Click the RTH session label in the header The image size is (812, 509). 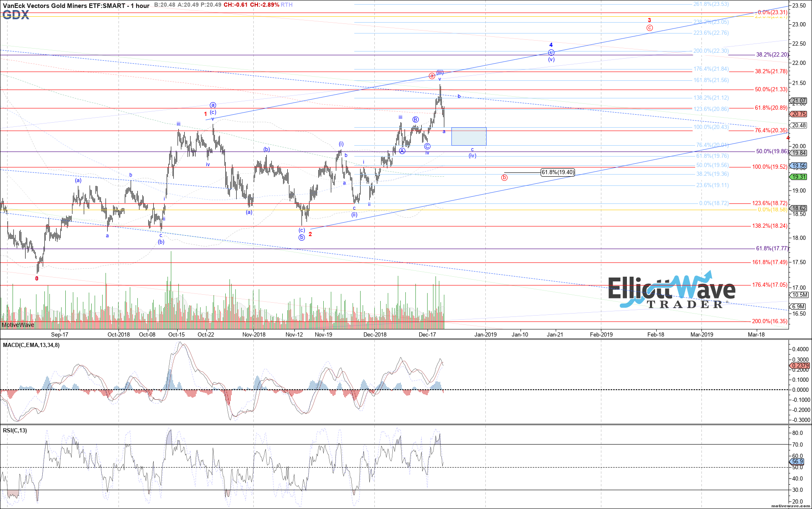tap(287, 5)
